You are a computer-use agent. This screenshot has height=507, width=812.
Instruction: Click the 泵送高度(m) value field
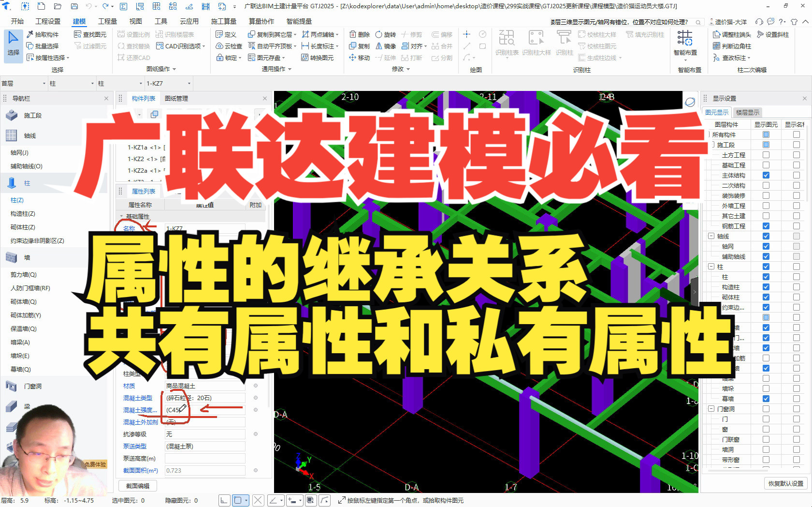point(205,458)
